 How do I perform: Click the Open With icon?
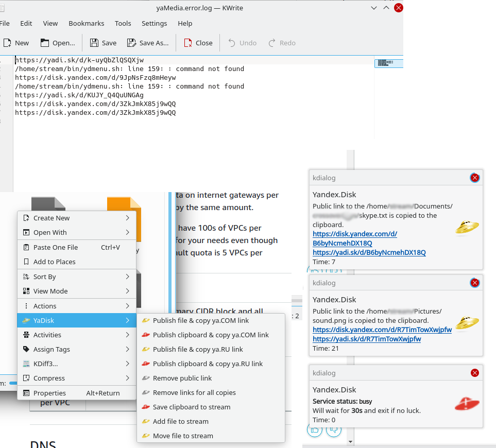(x=26, y=232)
